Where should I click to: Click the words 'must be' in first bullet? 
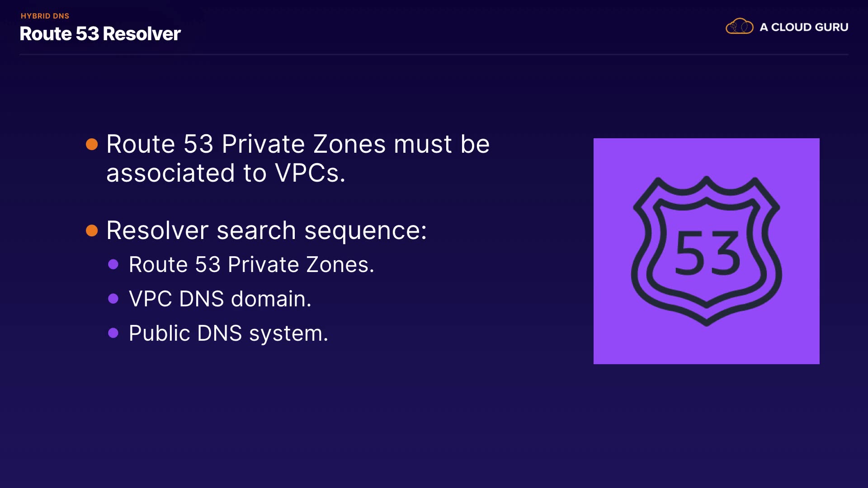coord(442,144)
